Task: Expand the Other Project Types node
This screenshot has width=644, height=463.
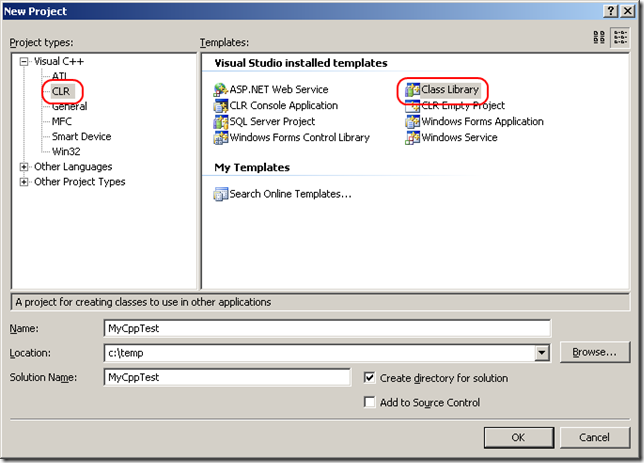Action: pos(24,182)
